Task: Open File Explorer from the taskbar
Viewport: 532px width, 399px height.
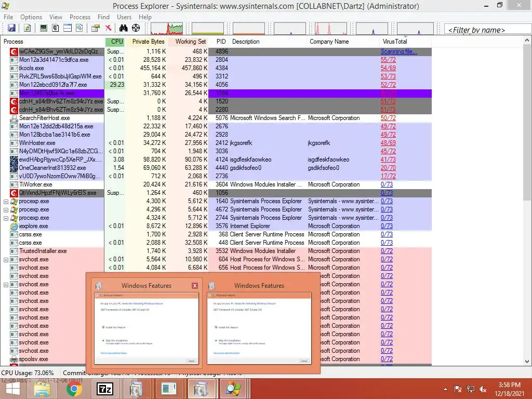Action: pos(42,389)
